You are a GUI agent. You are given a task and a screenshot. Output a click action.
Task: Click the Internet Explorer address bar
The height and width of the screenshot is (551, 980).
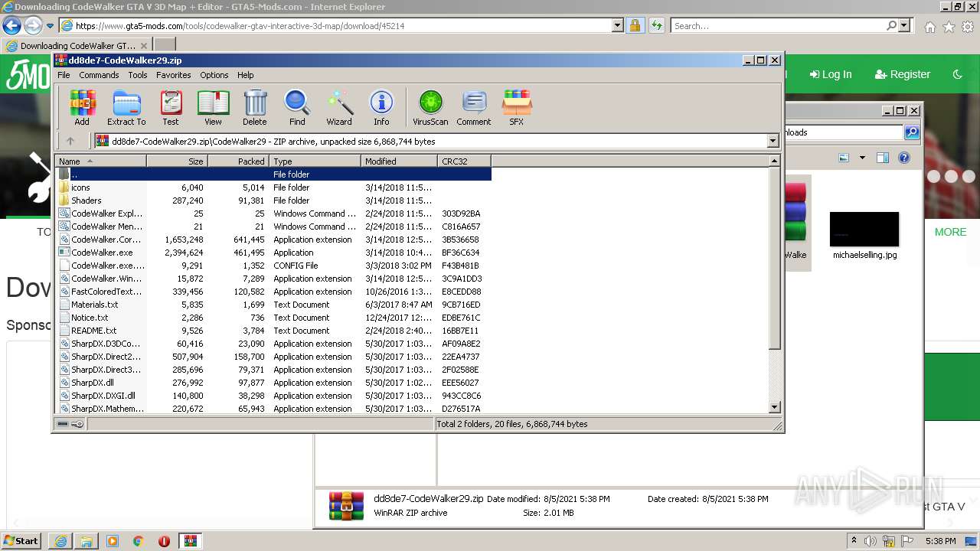[341, 26]
